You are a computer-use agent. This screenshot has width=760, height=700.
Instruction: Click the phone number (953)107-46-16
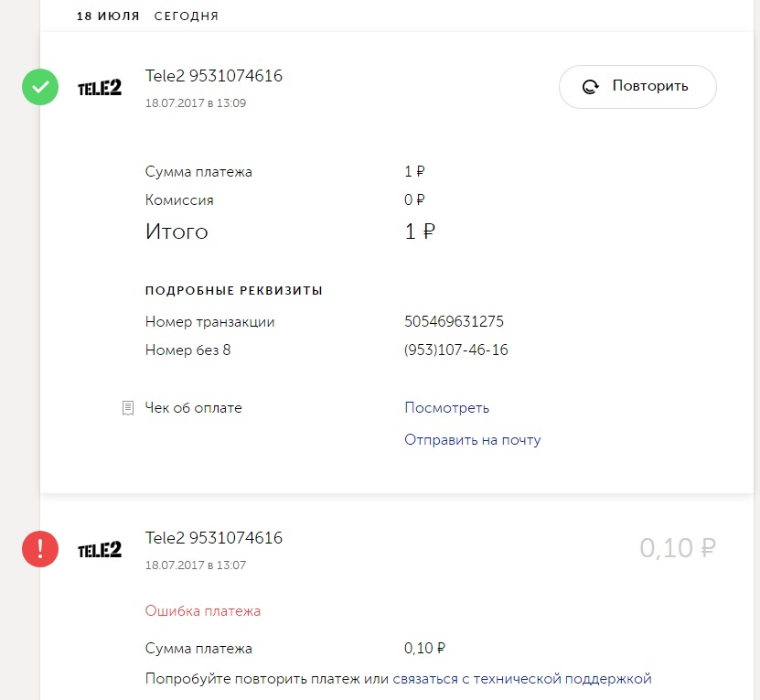click(x=455, y=350)
